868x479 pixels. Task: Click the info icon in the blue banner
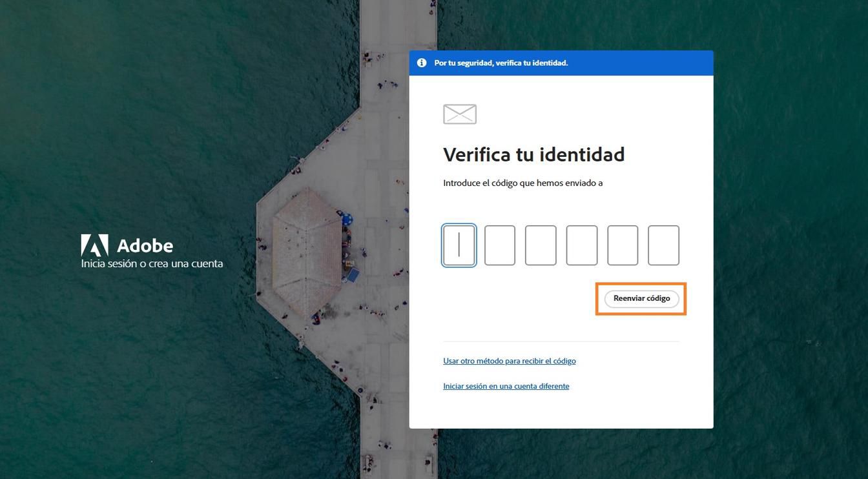click(x=421, y=63)
